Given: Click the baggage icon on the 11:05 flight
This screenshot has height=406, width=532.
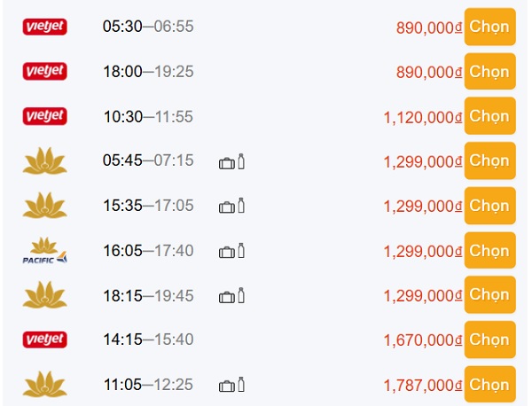Looking at the screenshot, I should [231, 386].
